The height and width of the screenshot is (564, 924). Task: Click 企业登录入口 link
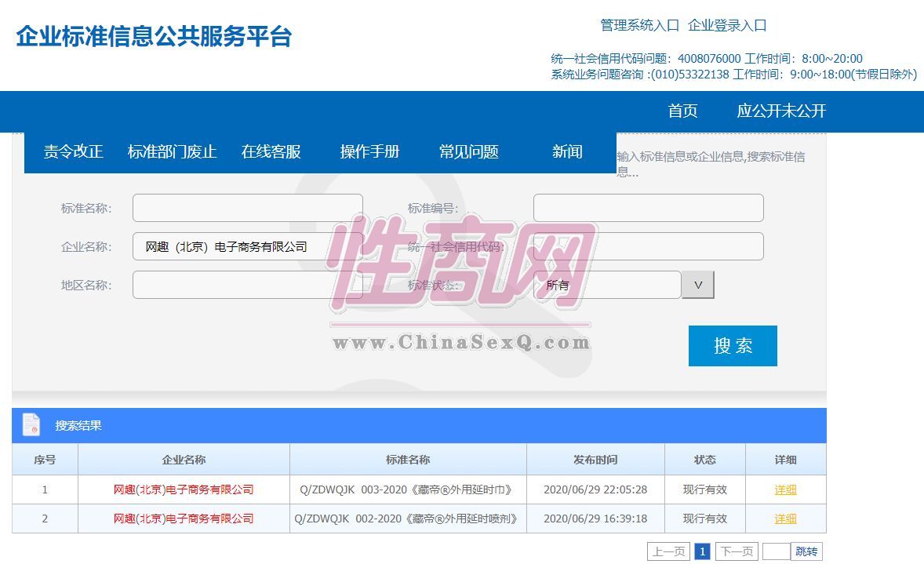pos(727,25)
